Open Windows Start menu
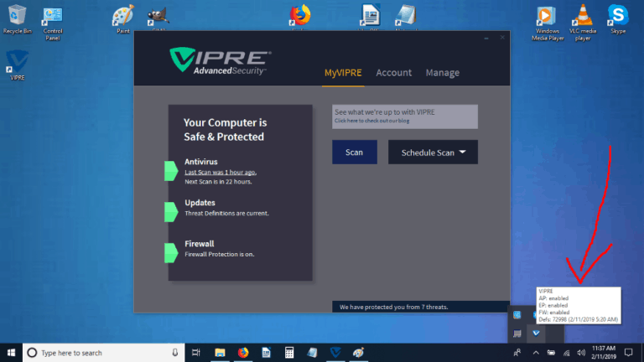The height and width of the screenshot is (362, 644). pos(11,353)
